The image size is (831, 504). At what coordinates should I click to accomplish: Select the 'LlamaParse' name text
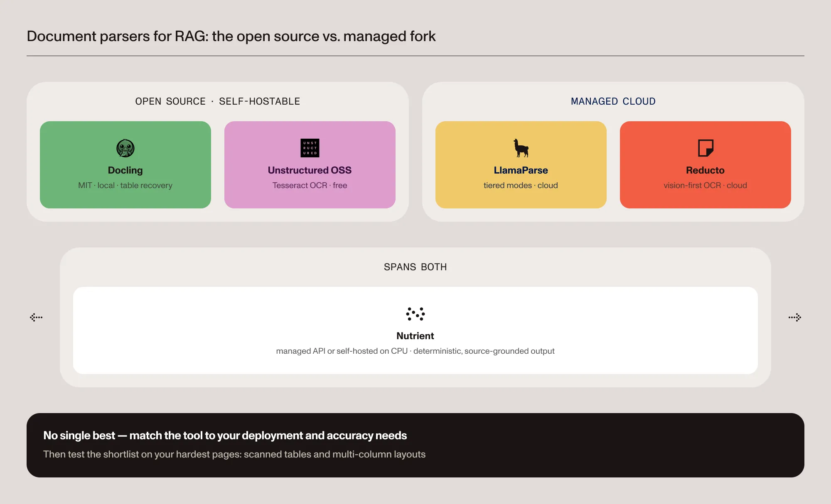tap(521, 170)
